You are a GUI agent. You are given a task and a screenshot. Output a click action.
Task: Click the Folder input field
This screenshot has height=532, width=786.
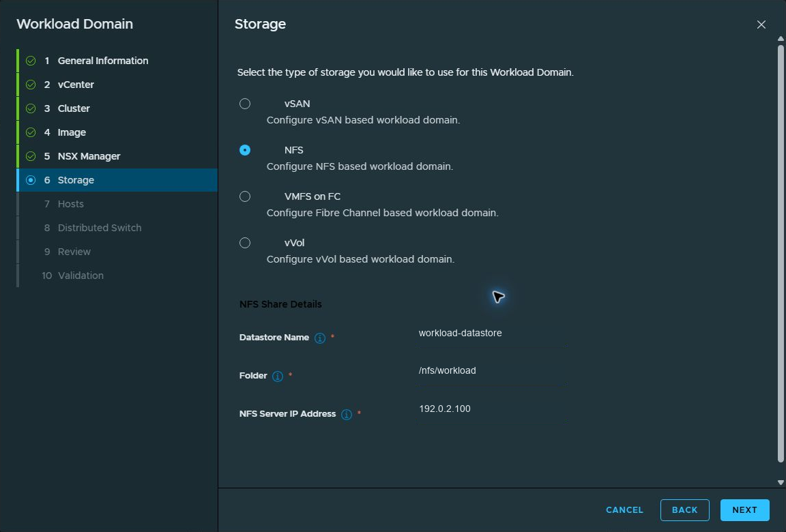point(492,372)
